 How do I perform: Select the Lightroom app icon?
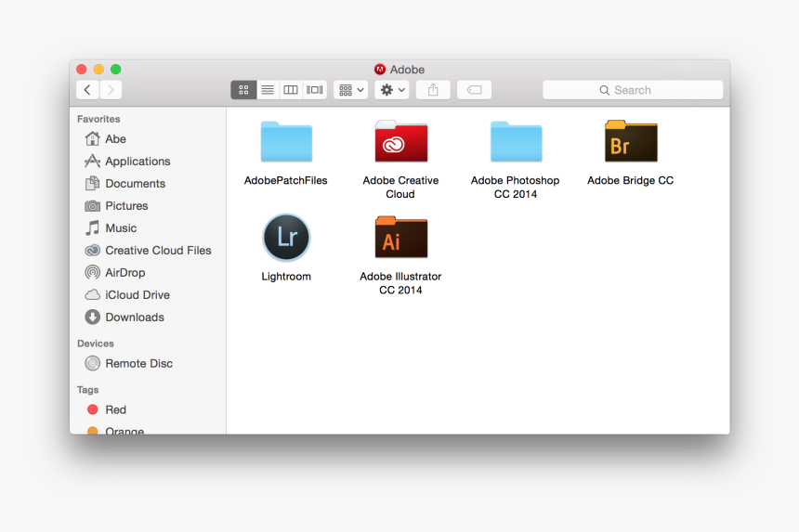[x=286, y=238]
